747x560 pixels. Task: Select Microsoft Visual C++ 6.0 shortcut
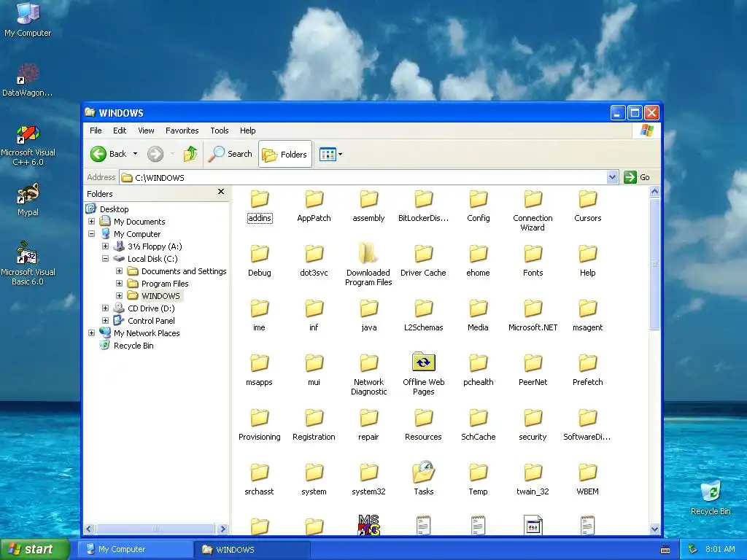coord(28,145)
